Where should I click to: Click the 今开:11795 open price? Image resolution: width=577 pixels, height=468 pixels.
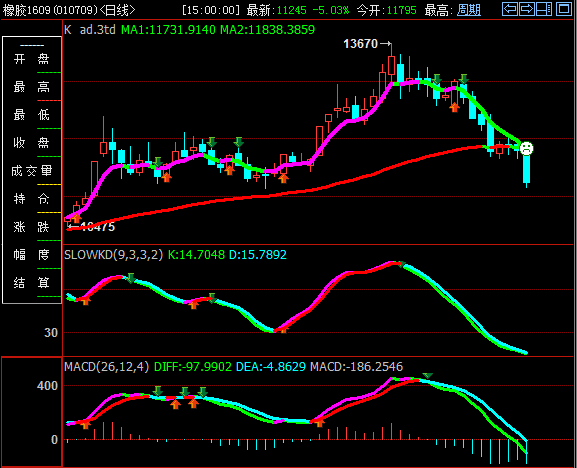[386, 10]
